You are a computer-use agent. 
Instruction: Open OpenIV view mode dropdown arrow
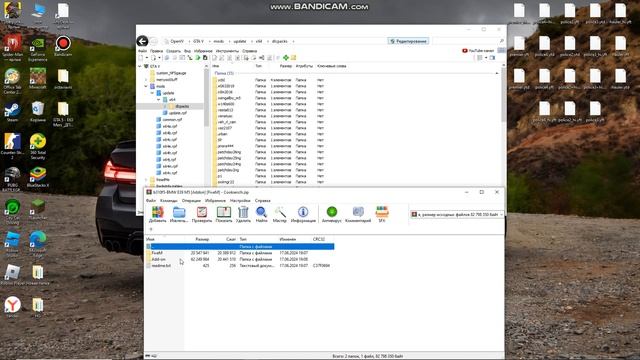coord(486,58)
